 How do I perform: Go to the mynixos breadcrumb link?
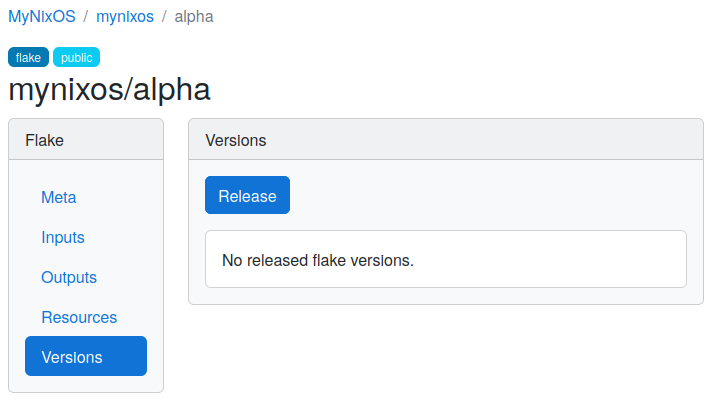pyautogui.click(x=125, y=16)
